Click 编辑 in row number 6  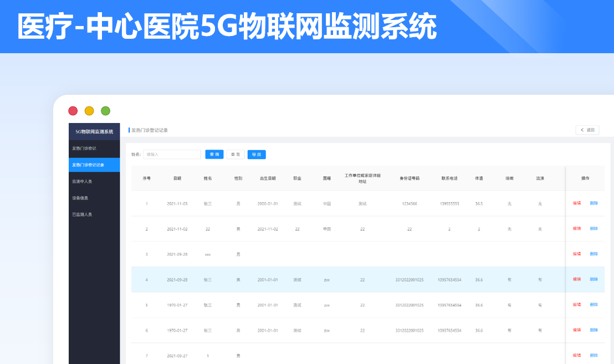[577, 330]
